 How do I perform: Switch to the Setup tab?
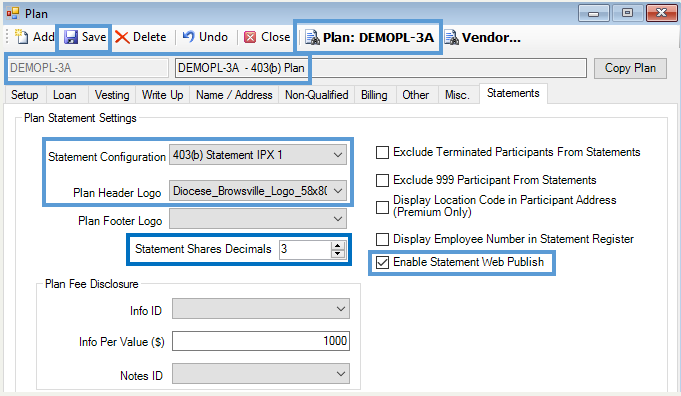(x=25, y=95)
